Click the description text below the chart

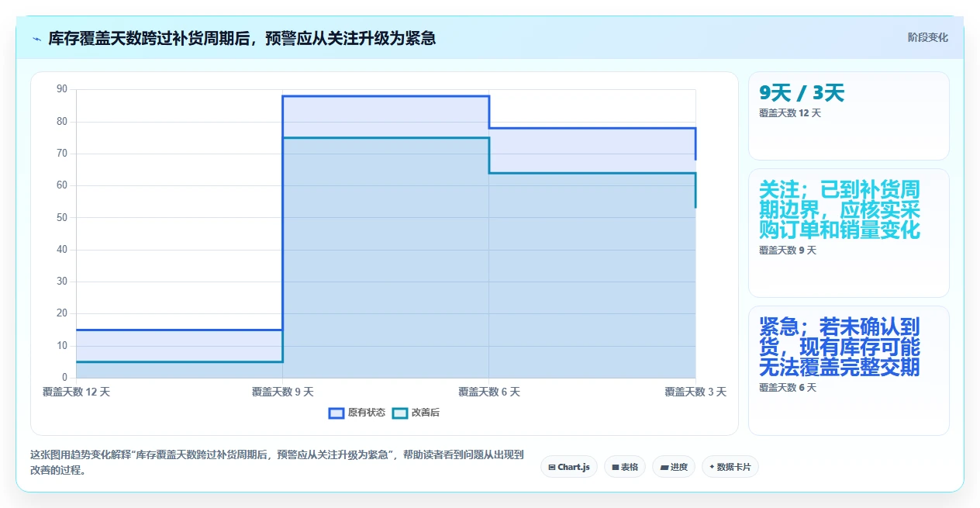point(277,461)
